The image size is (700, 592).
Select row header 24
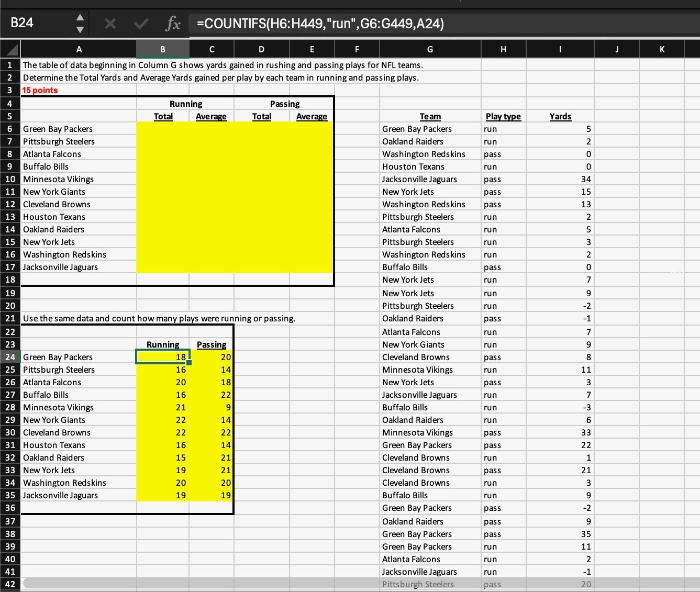coord(9,356)
